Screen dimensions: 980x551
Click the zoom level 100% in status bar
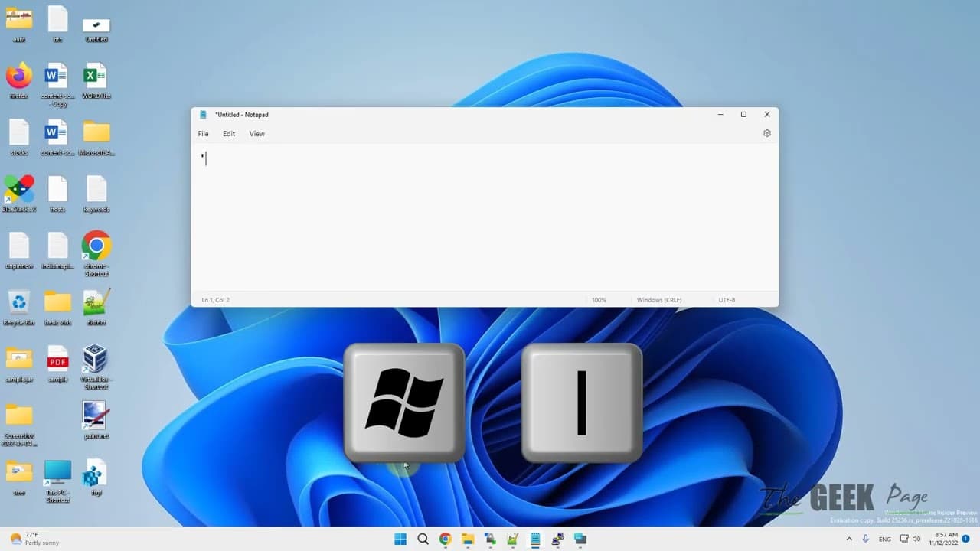click(x=599, y=300)
